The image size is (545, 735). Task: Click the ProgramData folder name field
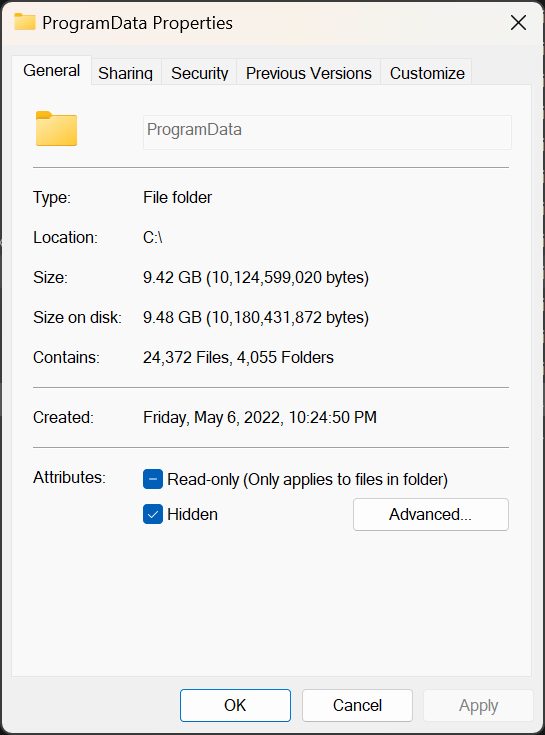[x=327, y=132]
